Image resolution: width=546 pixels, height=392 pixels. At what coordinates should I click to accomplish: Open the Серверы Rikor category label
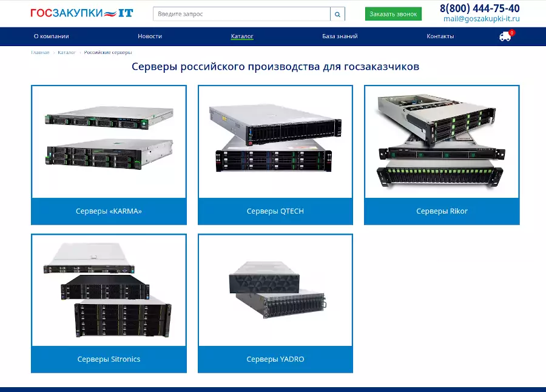pos(442,211)
